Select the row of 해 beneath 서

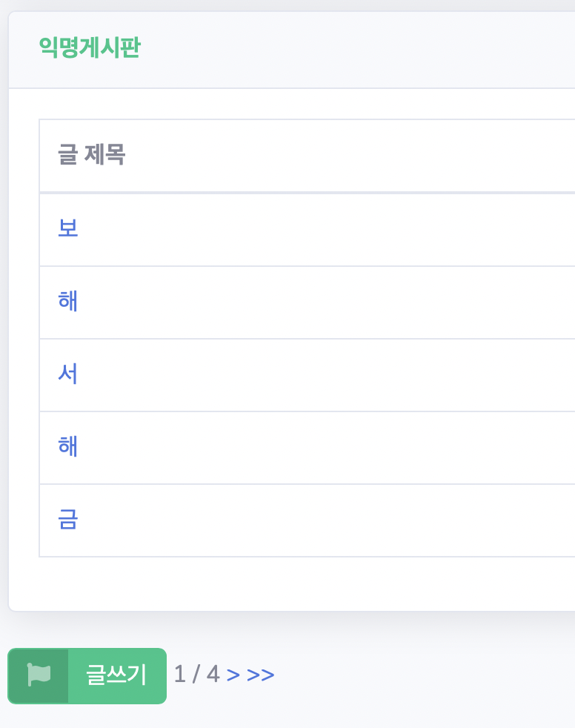pyautogui.click(x=308, y=448)
